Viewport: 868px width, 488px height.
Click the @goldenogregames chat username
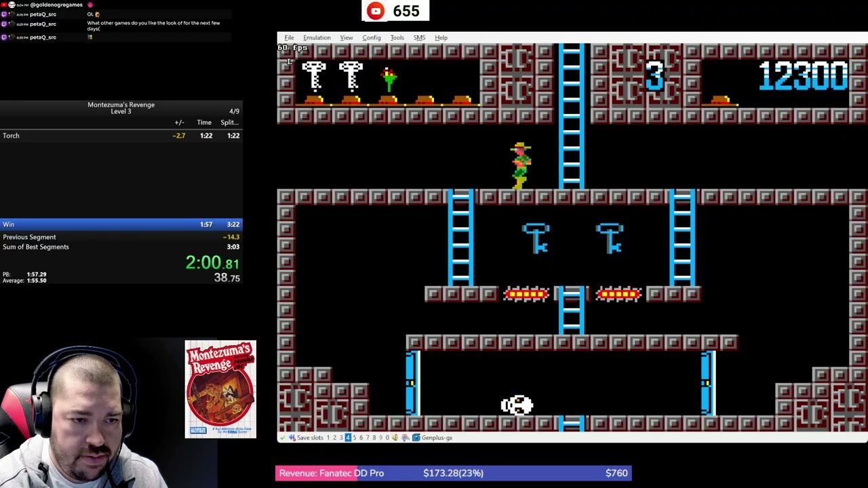(x=56, y=5)
